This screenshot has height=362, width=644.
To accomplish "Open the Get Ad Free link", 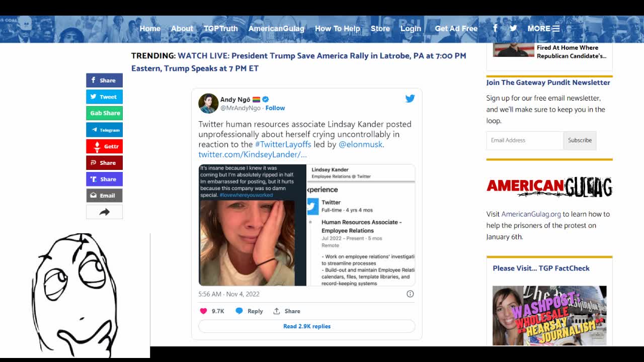I will (456, 29).
